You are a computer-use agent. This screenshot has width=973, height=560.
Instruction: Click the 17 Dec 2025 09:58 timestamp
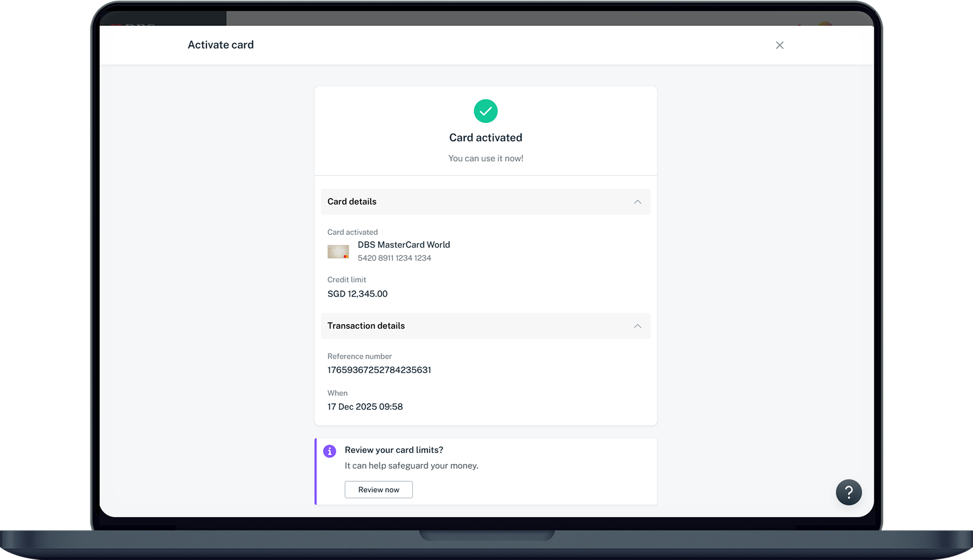[365, 407]
